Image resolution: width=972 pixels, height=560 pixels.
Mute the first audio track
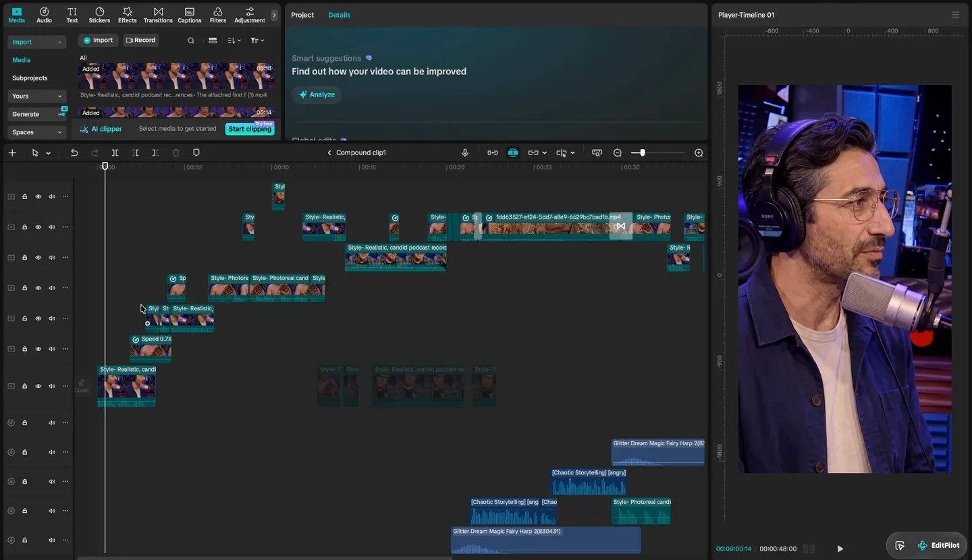[x=52, y=423]
